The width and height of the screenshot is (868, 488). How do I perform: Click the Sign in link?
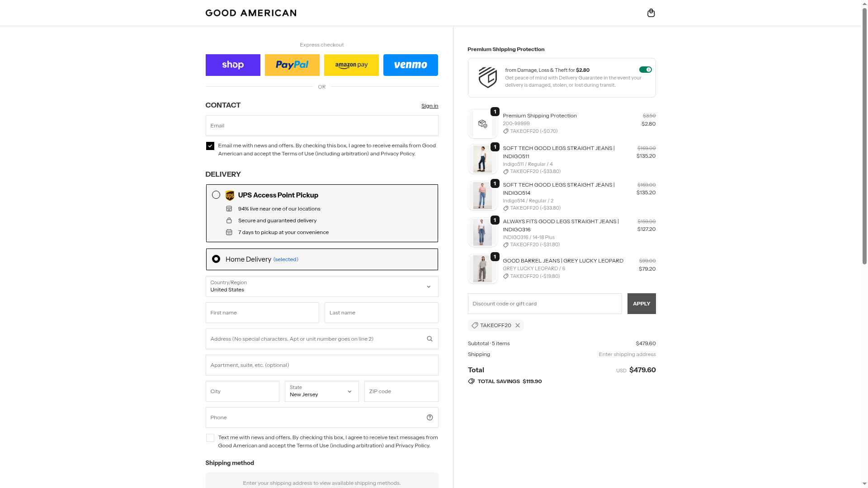tap(429, 106)
